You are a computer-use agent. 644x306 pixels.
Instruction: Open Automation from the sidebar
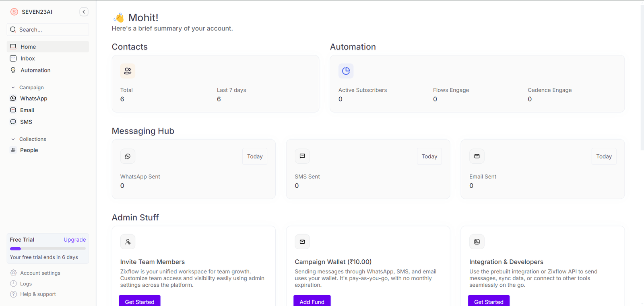pyautogui.click(x=48, y=70)
